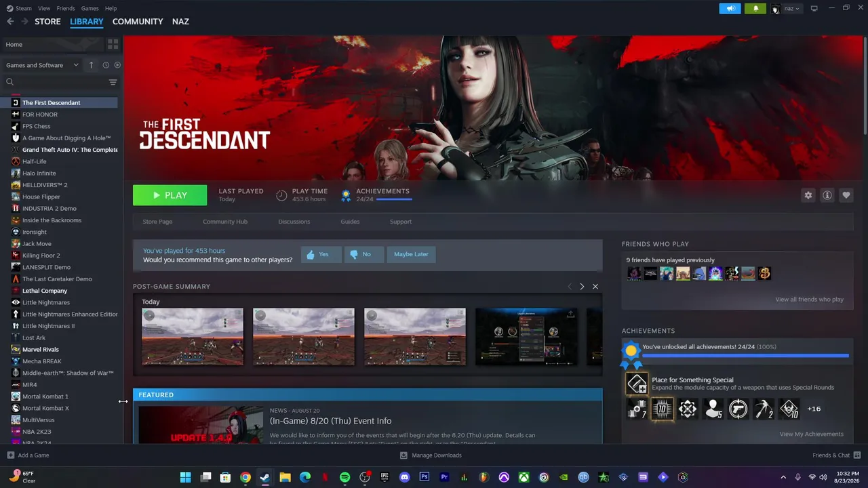This screenshot has width=868, height=488.
Task: Go back with the navigation back arrow
Action: (x=10, y=22)
